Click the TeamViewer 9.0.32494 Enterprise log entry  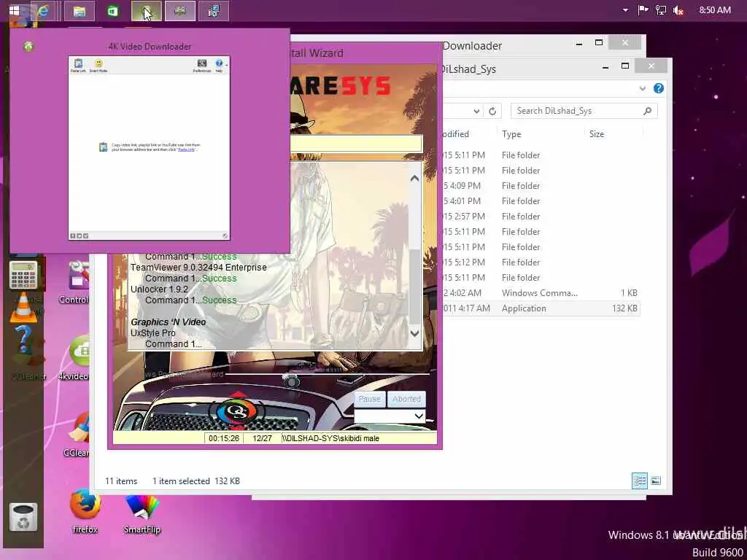[198, 267]
